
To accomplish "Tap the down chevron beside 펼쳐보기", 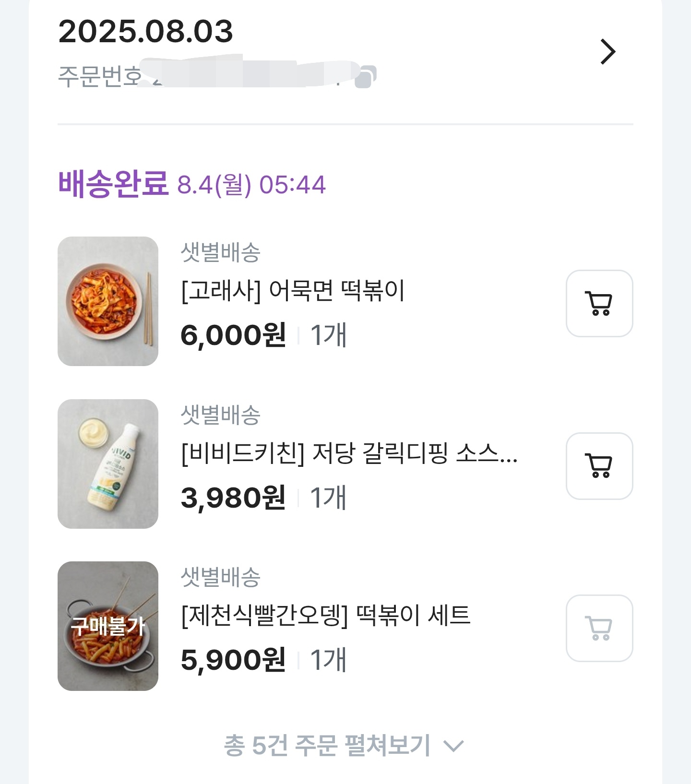I will pos(453,746).
